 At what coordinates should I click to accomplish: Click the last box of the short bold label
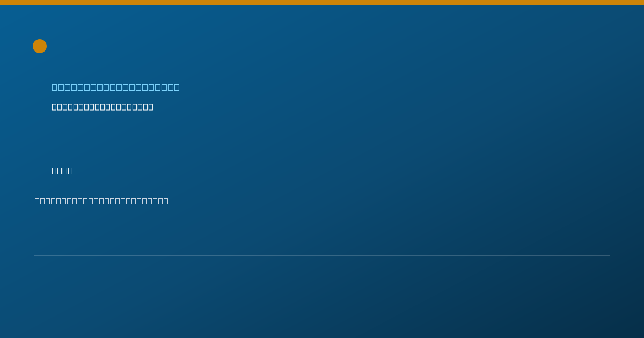pyautogui.click(x=70, y=171)
